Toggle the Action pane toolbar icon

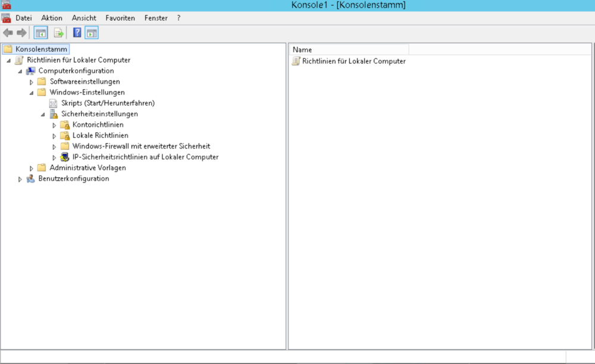[x=92, y=33]
